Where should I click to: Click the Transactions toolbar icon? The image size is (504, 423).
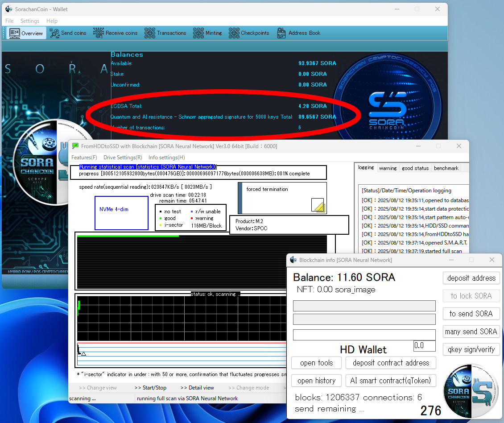click(150, 33)
